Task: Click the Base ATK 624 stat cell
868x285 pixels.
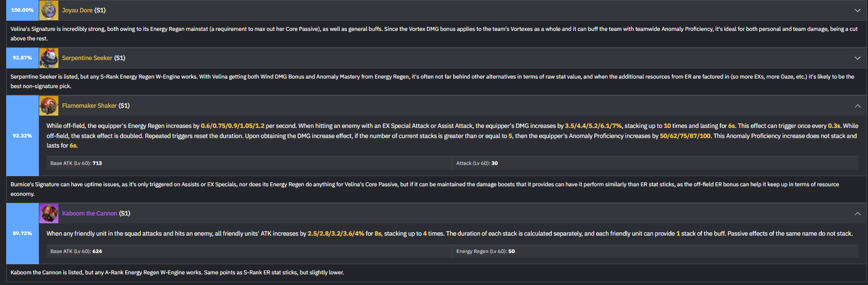Action: click(x=249, y=251)
